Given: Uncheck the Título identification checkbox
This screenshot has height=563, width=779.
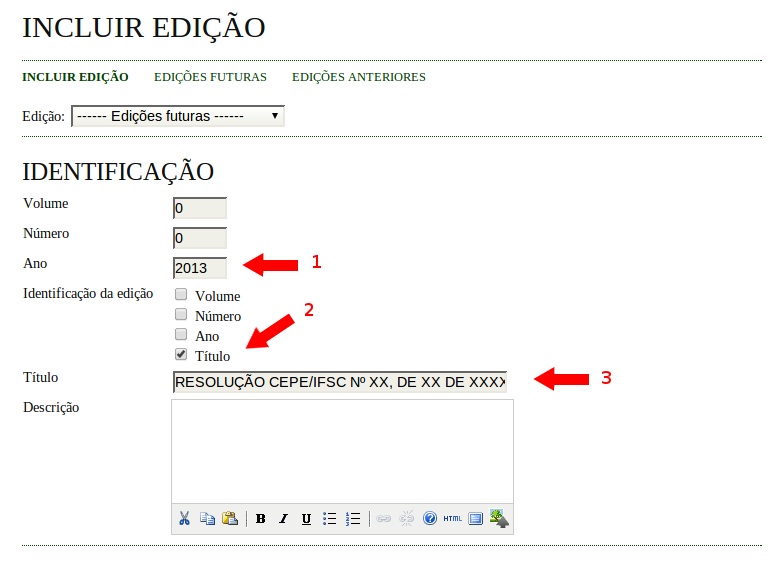Looking at the screenshot, I should tap(181, 354).
